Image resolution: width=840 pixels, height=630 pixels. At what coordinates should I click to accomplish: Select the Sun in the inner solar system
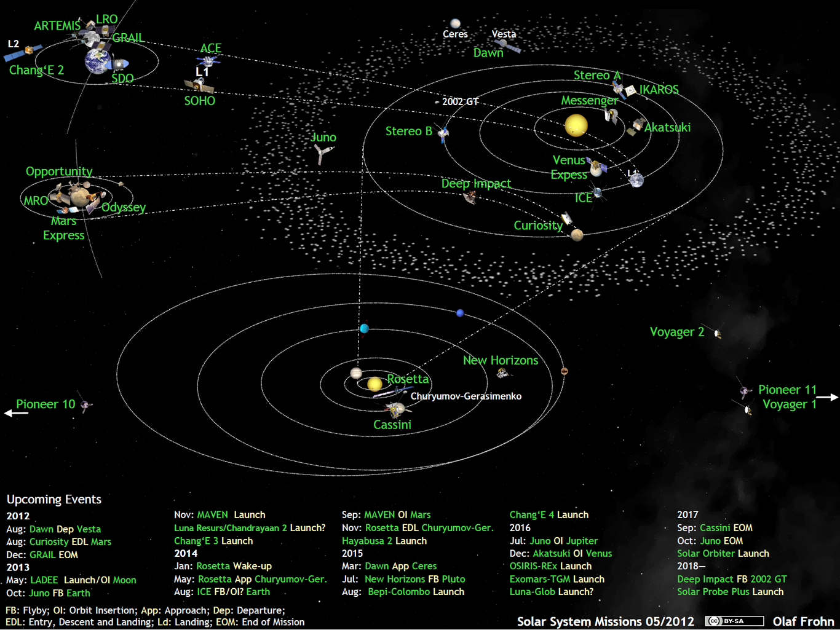tap(576, 125)
